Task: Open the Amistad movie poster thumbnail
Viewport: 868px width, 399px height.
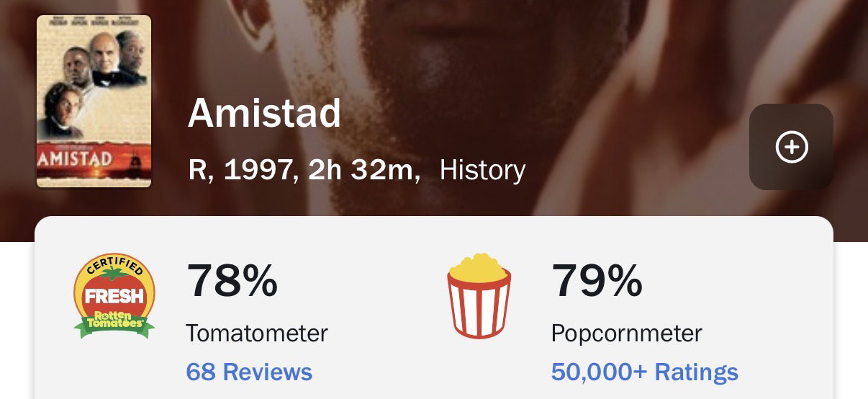Action: pyautogui.click(x=94, y=102)
